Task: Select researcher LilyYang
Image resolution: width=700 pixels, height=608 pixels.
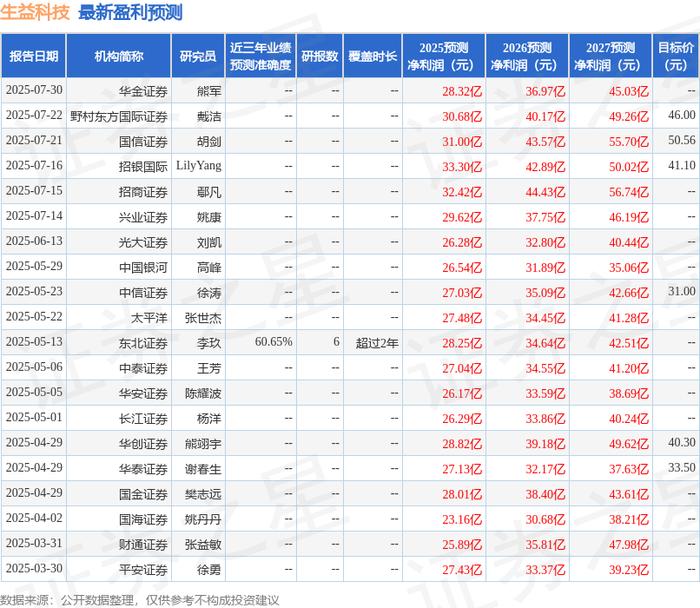Action: tap(199, 166)
